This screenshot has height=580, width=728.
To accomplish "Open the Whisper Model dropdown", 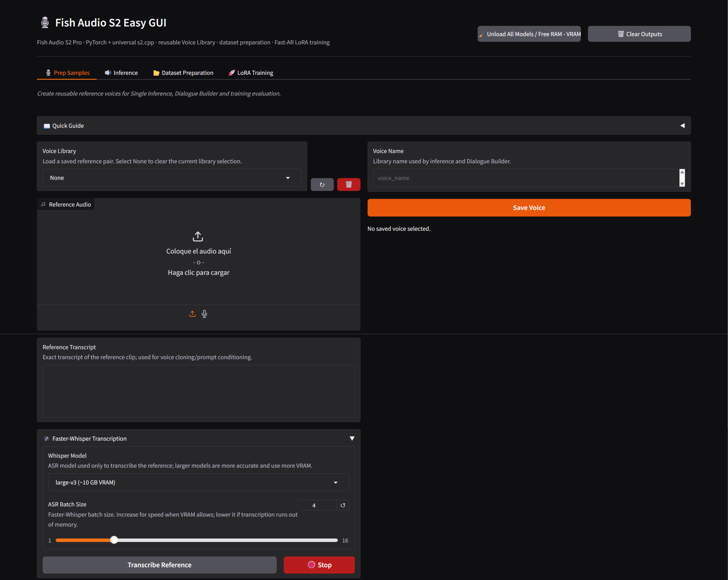I will 198,482.
